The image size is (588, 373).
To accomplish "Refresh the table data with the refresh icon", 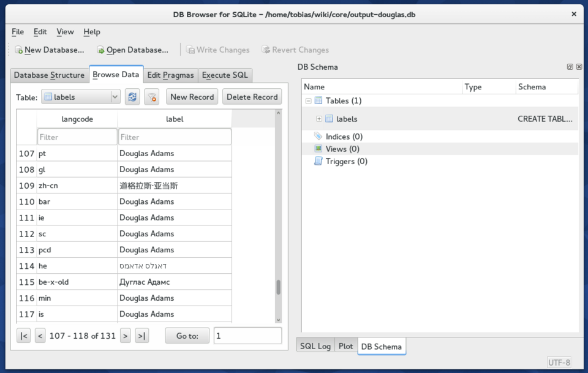I will click(132, 97).
